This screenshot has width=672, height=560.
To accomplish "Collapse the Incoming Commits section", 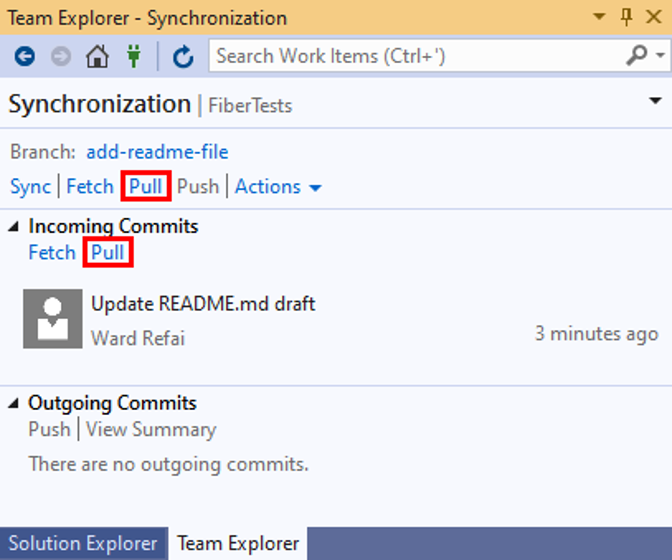I will [14, 227].
